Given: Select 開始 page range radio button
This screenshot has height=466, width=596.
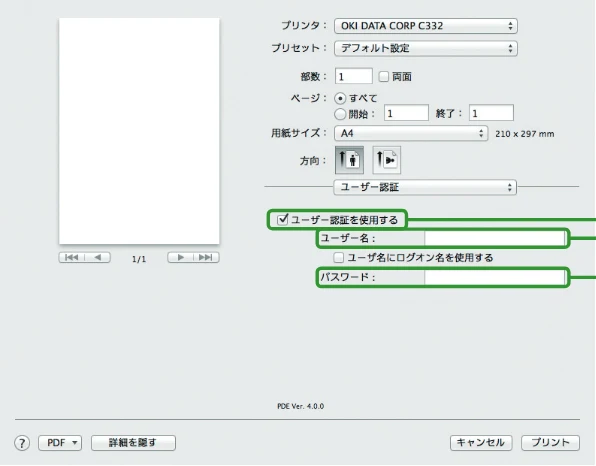Looking at the screenshot, I should click(340, 114).
